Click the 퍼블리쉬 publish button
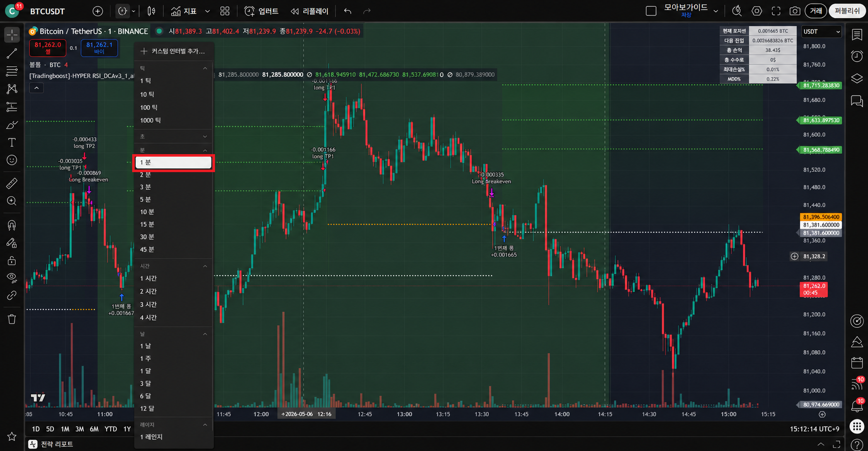This screenshot has height=451, width=868. click(847, 11)
